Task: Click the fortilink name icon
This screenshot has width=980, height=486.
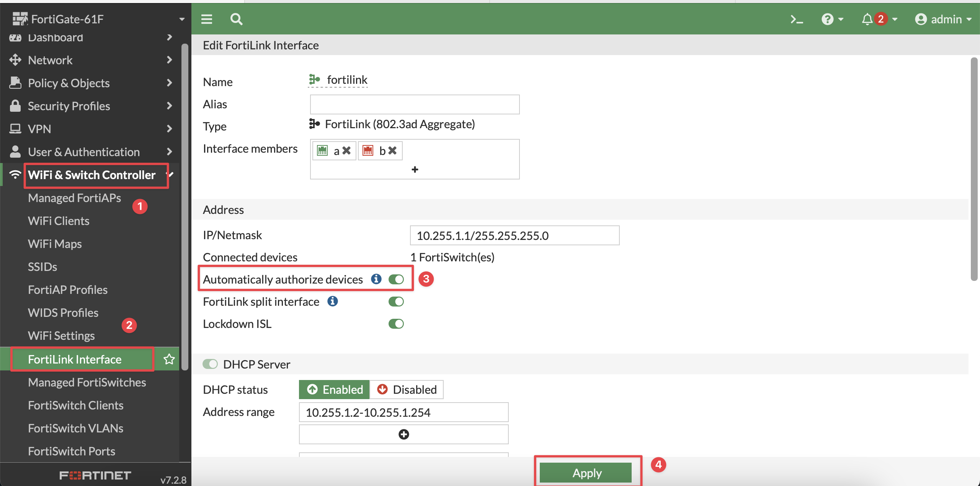Action: tap(314, 79)
